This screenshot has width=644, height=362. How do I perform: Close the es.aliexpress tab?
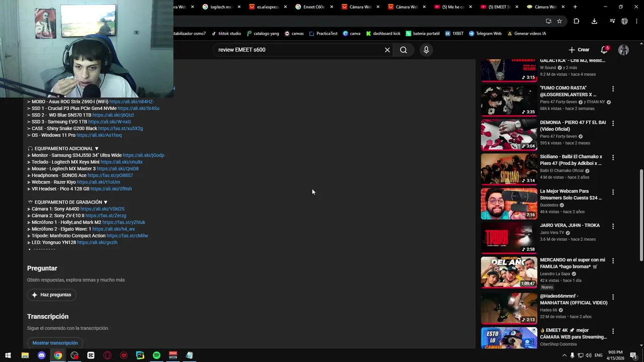coord(285,7)
